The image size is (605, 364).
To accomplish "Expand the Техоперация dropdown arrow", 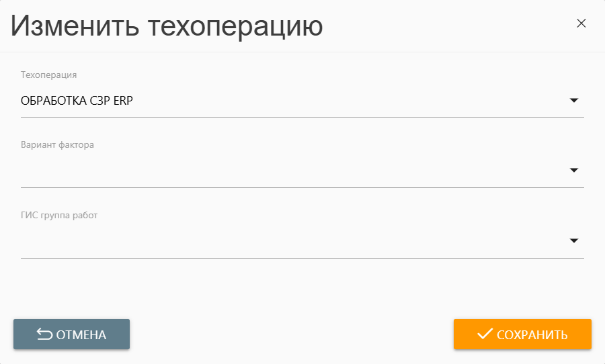I will (x=574, y=100).
